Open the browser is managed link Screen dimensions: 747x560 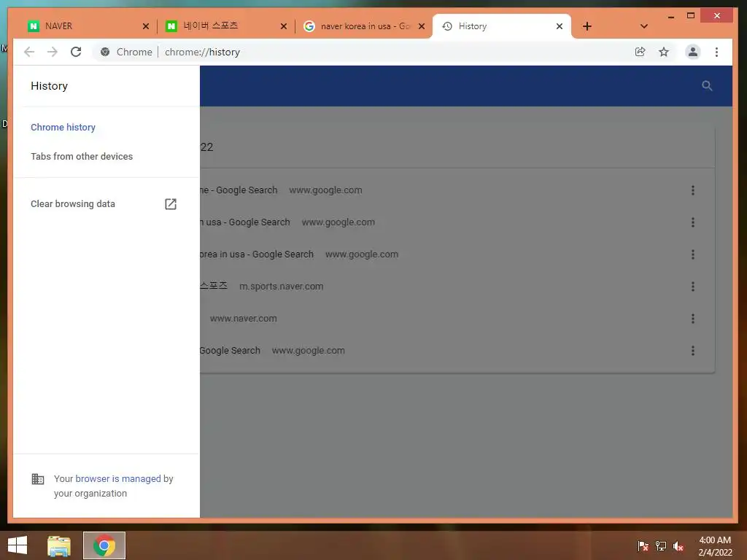click(118, 478)
